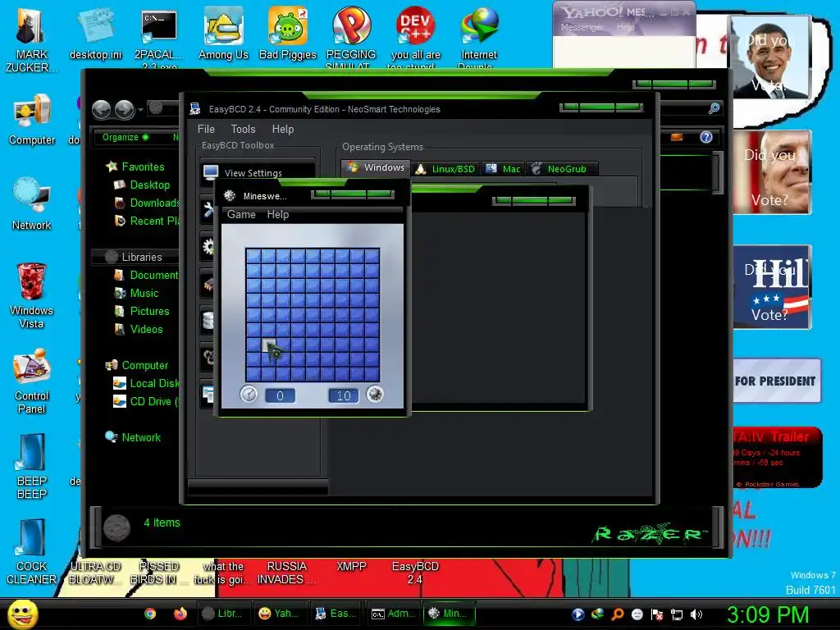Open the database BCD Backup icon in EasyBCD
The image size is (840, 630).
click(208, 321)
